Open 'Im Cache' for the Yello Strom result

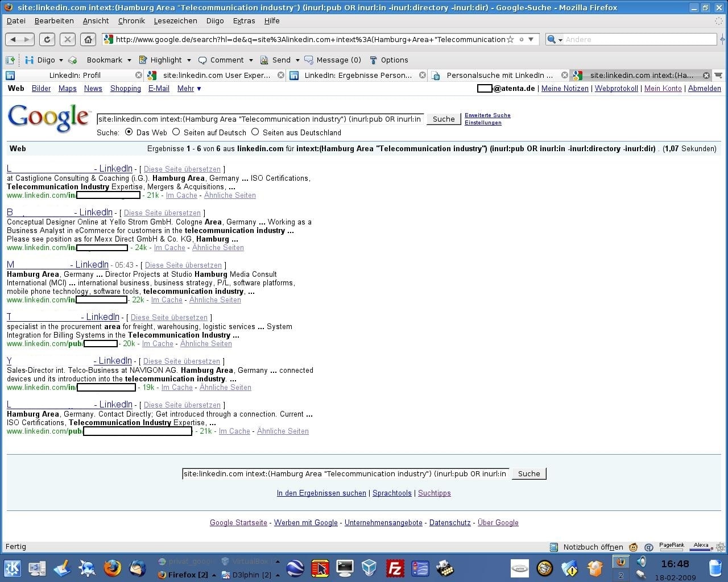tap(169, 248)
